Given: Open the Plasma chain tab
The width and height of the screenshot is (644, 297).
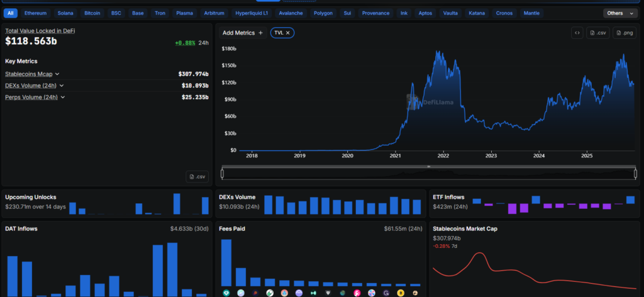Looking at the screenshot, I should [x=185, y=13].
